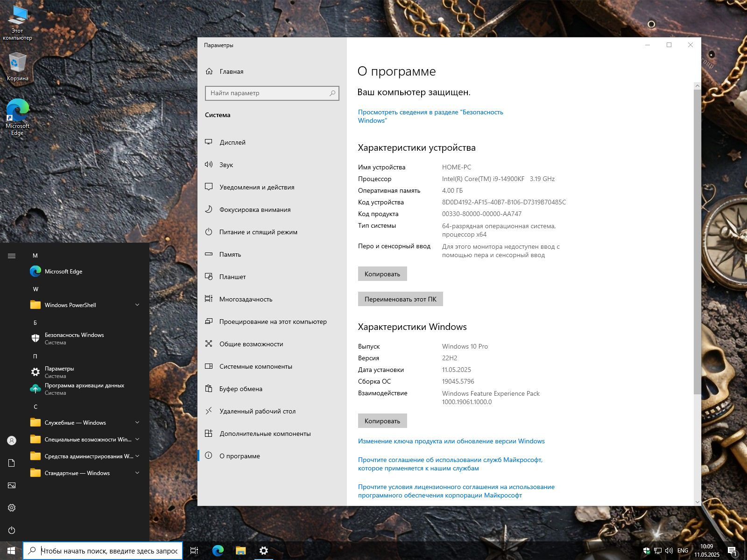Open Pictures icon in Start rail
The image size is (747, 560).
tap(12, 485)
